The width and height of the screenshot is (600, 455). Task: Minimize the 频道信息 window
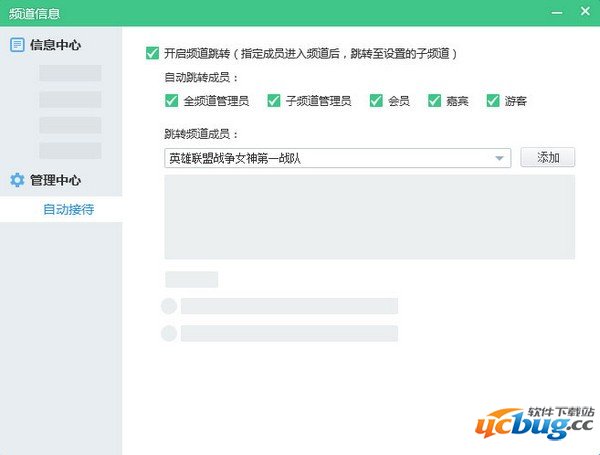557,12
